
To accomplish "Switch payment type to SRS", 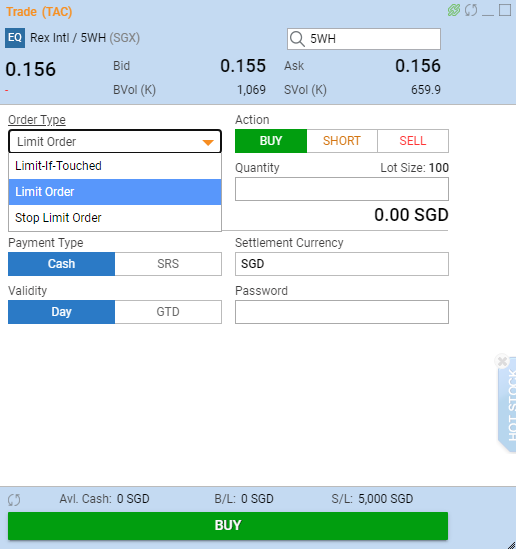I will pos(168,264).
